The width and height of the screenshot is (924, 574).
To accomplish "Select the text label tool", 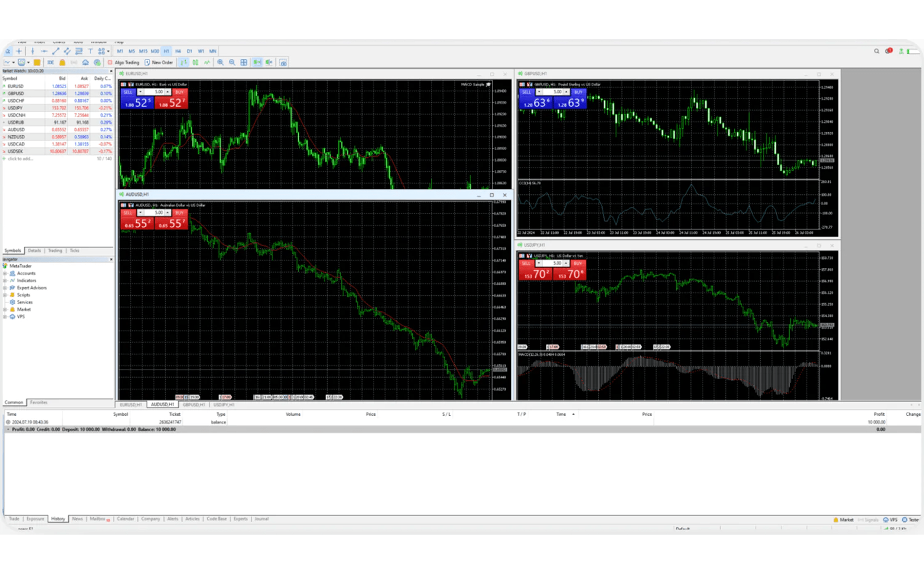I will [x=90, y=51].
